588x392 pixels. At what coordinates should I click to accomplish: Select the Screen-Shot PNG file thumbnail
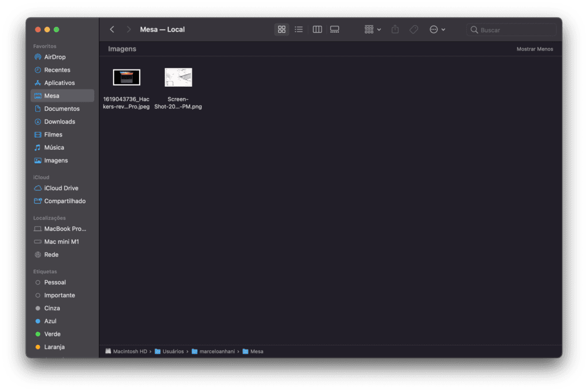point(178,77)
